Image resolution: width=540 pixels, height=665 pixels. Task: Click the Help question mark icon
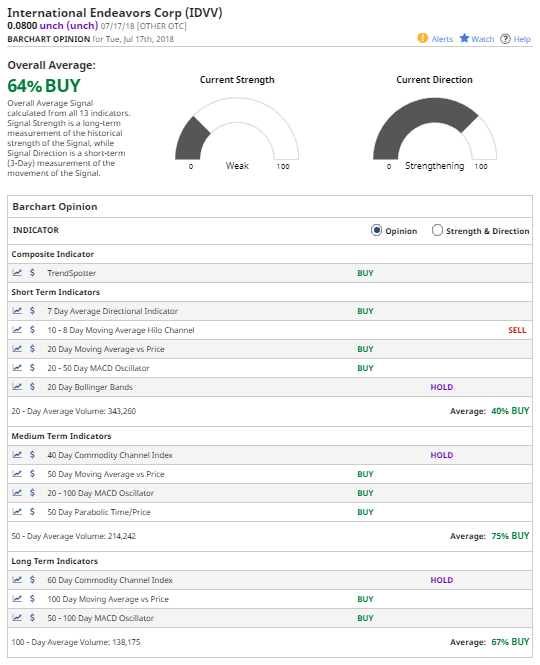pos(505,39)
